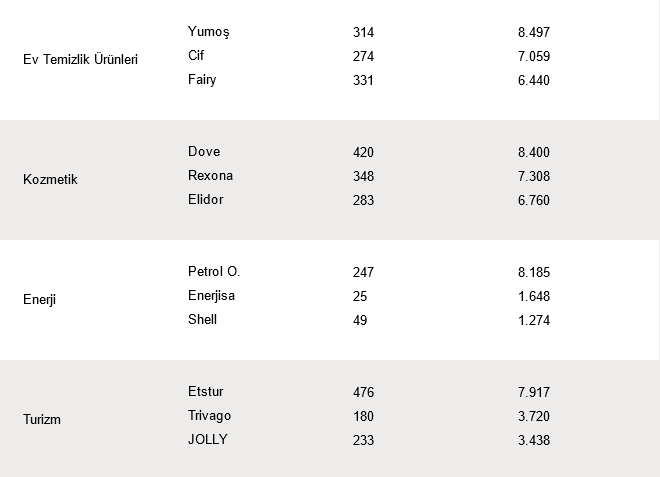Click the value 1.648 in Enerjisa row
The image size is (660, 477).
pyautogui.click(x=534, y=297)
